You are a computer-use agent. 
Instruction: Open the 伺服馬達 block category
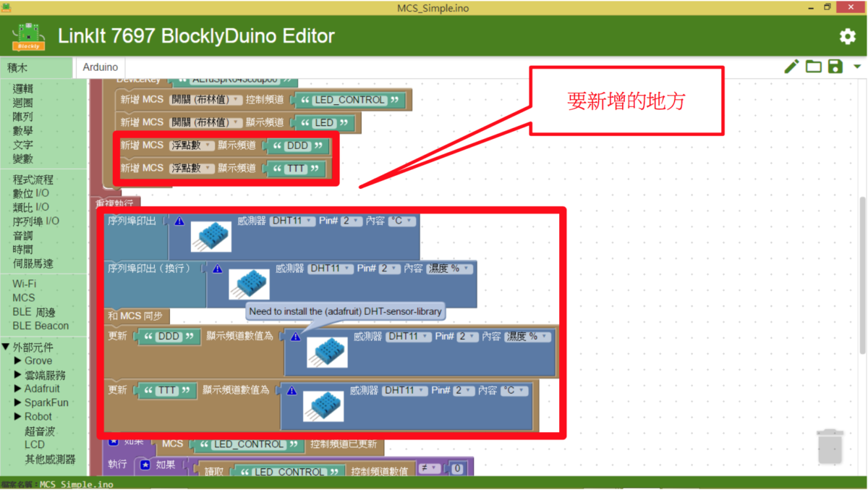tap(33, 263)
